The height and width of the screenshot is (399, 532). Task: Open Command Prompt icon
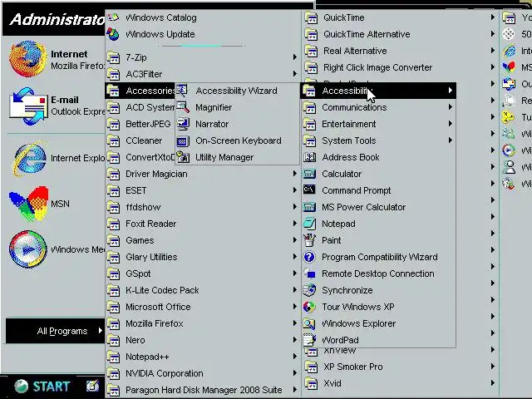tap(309, 190)
